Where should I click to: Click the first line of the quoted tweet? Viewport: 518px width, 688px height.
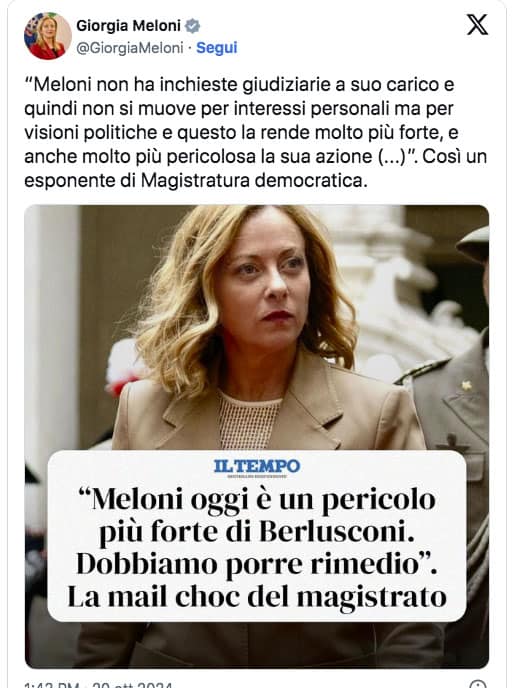pyautogui.click(x=239, y=84)
